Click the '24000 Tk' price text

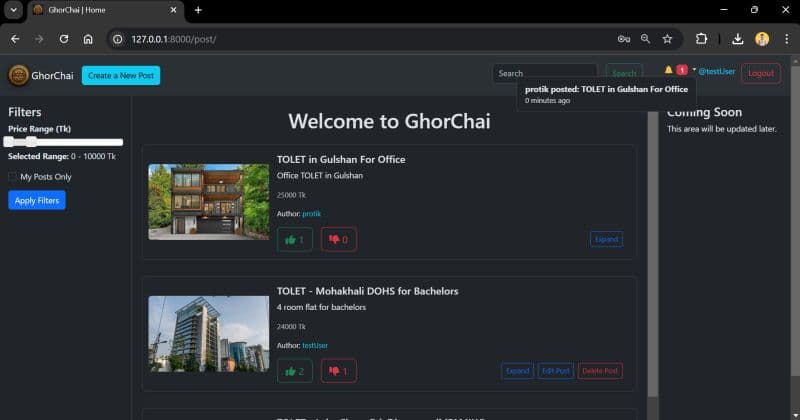(x=291, y=327)
